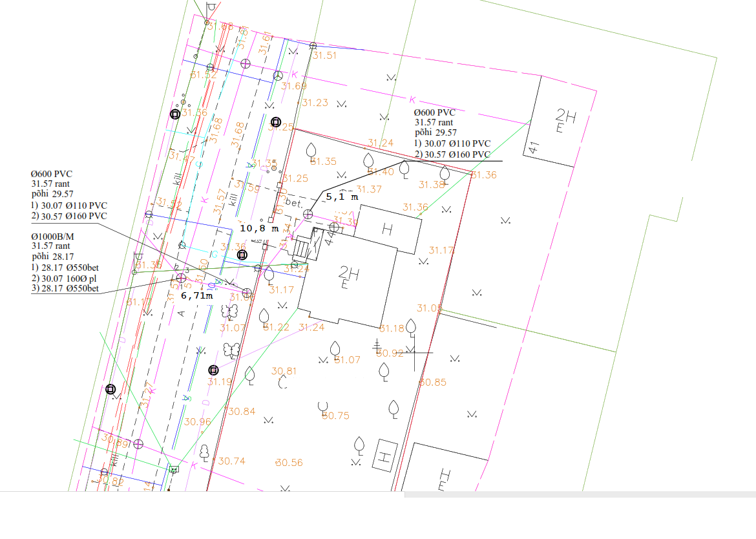
Task: Click the 'bet.' surface label
Action: 295,203
